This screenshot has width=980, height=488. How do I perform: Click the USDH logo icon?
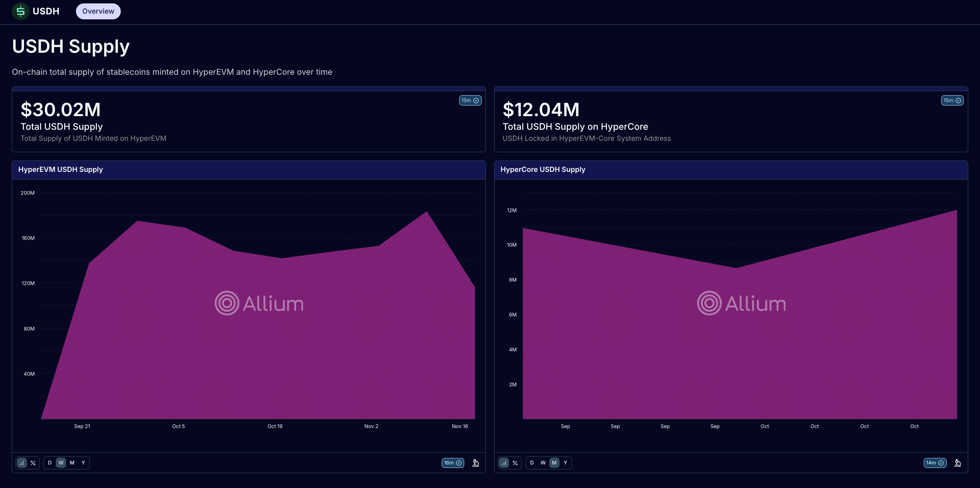click(21, 11)
